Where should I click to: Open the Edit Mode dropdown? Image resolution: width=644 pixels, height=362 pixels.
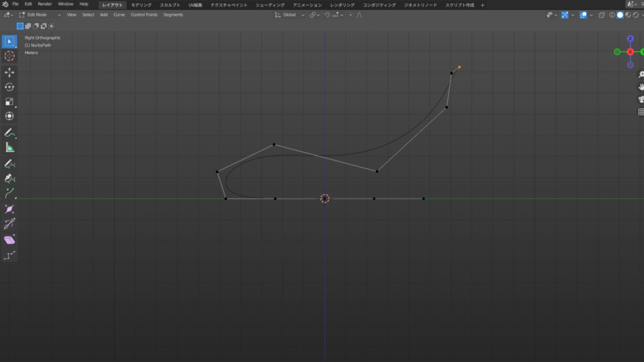click(x=40, y=14)
